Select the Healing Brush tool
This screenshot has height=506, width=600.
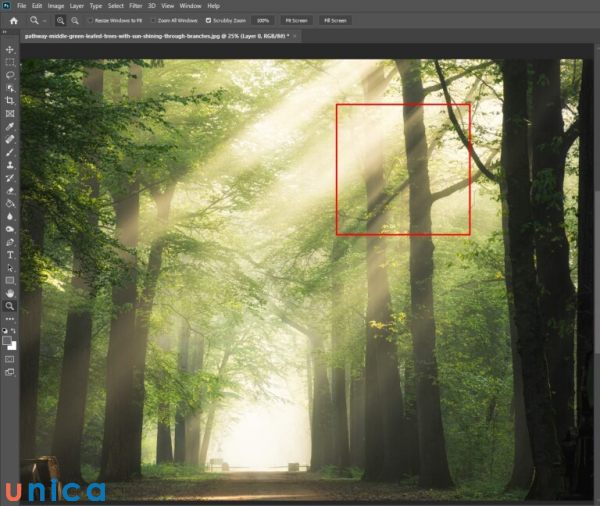coord(10,139)
